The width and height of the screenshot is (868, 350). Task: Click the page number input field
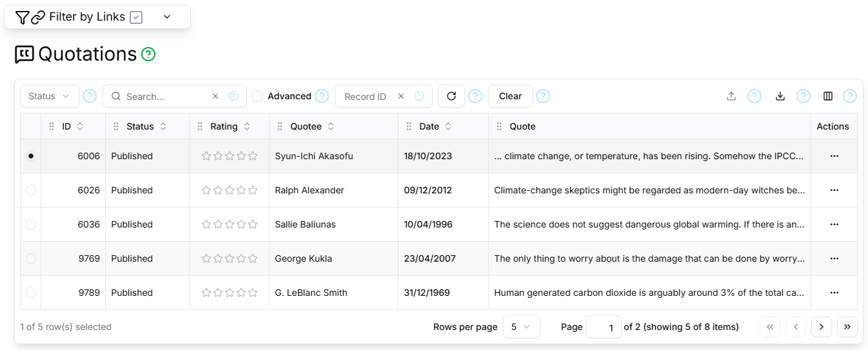point(604,327)
